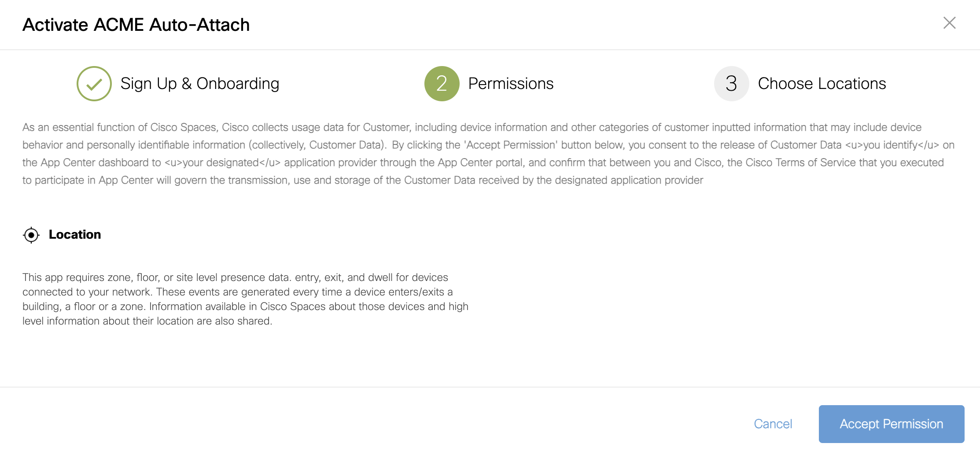
Task: Cancel the activation
Action: pyautogui.click(x=773, y=424)
